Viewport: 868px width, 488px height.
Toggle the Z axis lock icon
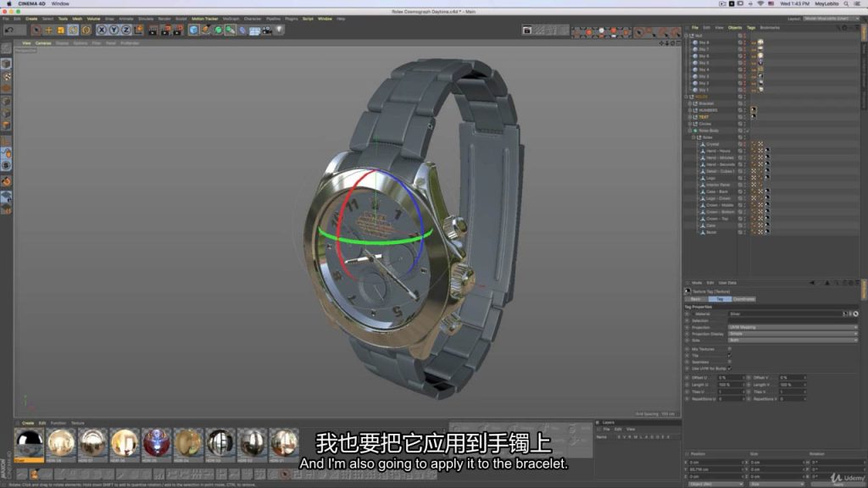click(125, 30)
